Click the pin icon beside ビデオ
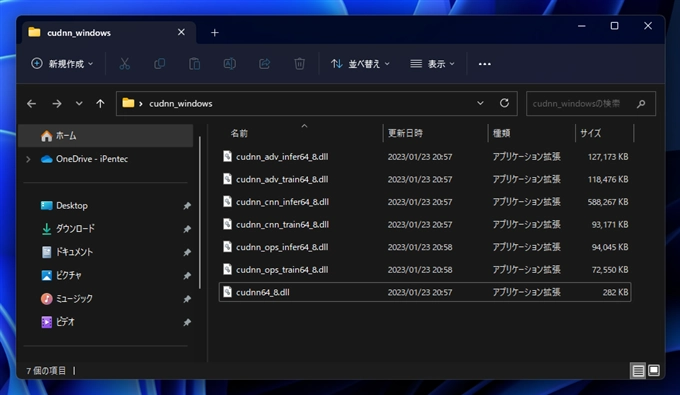 [187, 323]
